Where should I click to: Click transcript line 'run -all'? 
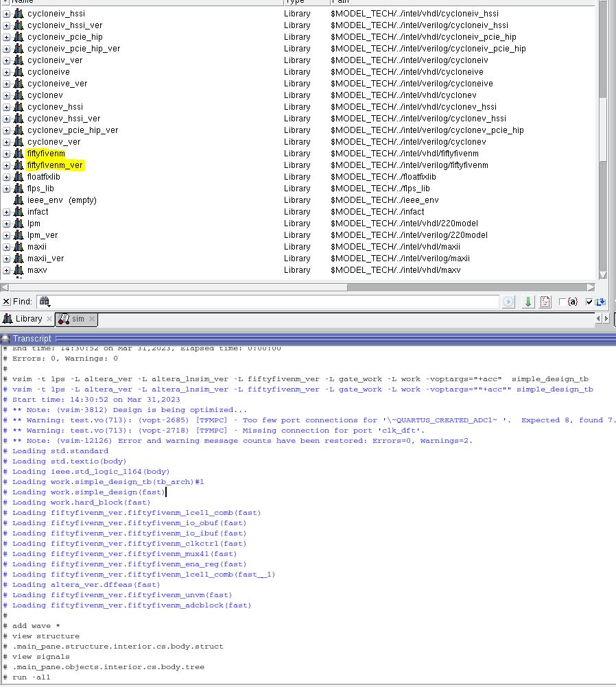(x=31, y=677)
